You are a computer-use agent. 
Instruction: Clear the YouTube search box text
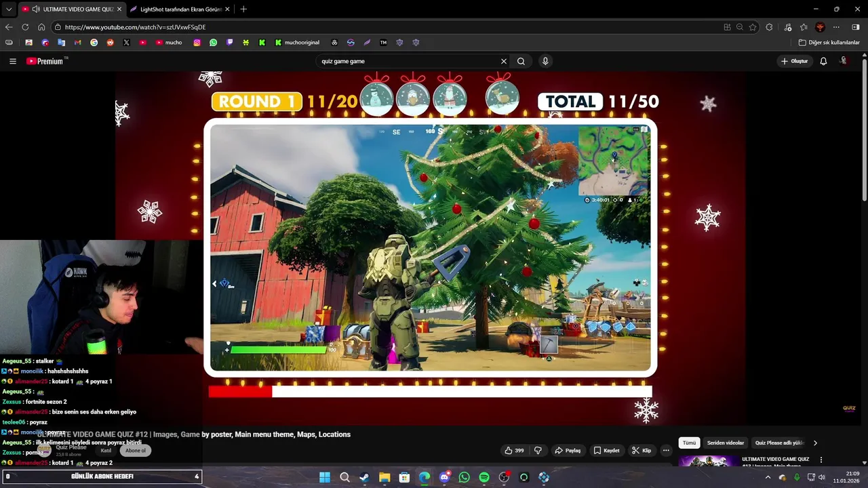[x=504, y=61]
